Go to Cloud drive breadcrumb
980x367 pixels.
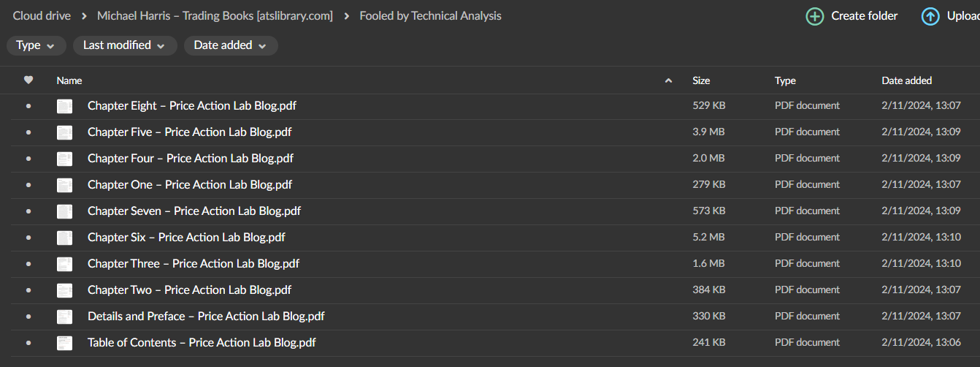(x=42, y=16)
